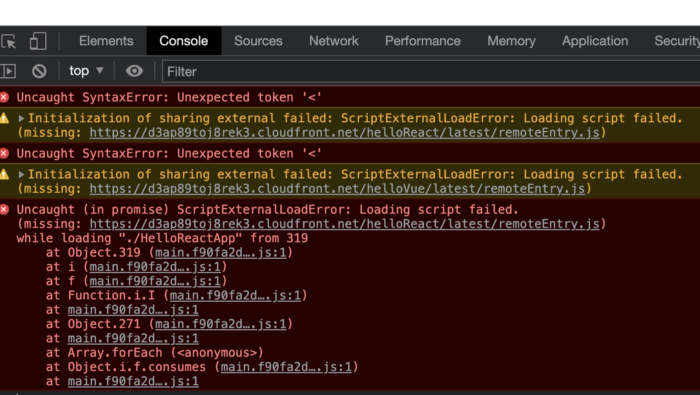Click the warning icon for helloReact warning

[x=4, y=118]
